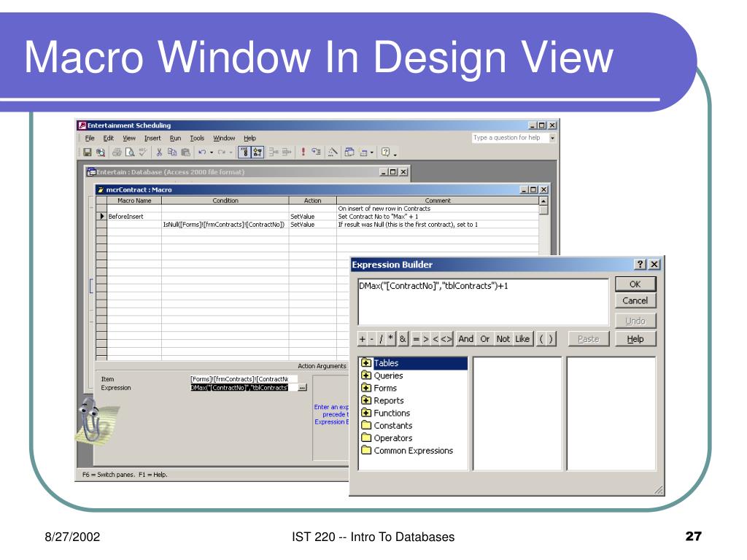The image size is (747, 560).
Task: Click the Copy toolbar icon
Action: point(172,152)
